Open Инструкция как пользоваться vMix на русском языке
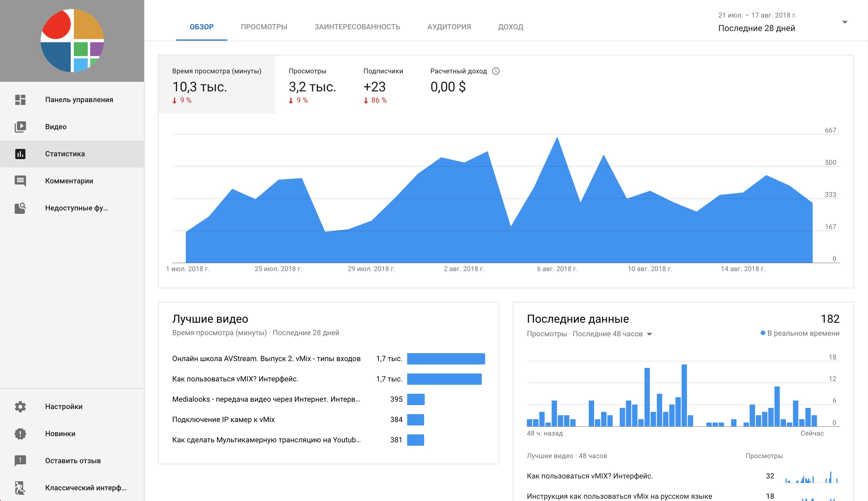The image size is (868, 501). tap(619, 496)
